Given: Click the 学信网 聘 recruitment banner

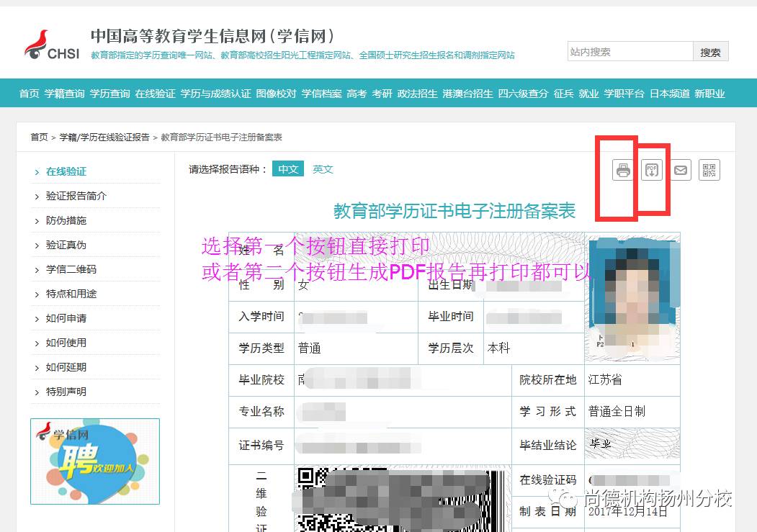Looking at the screenshot, I should (95, 461).
